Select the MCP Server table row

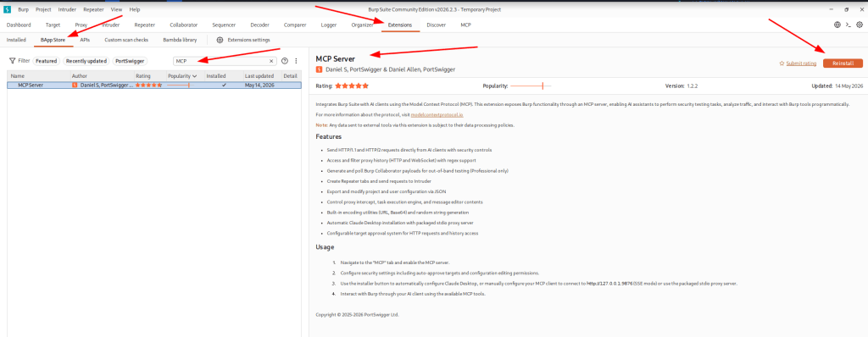click(x=154, y=86)
